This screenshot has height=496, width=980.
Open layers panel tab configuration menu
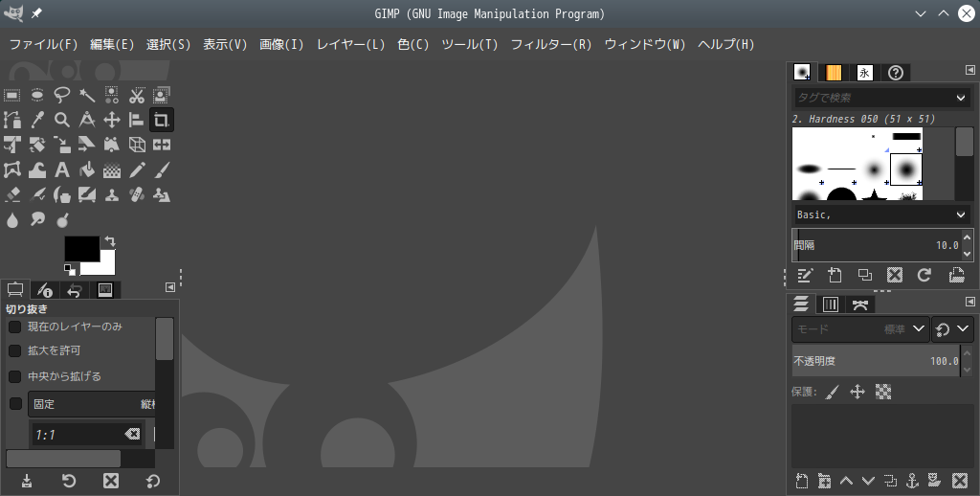[970, 302]
